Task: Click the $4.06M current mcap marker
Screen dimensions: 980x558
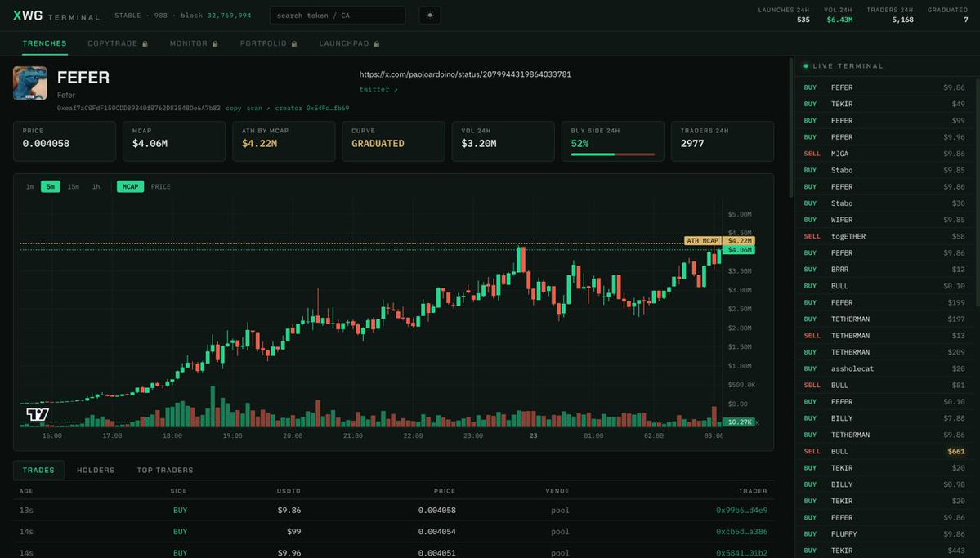Action: (x=738, y=250)
